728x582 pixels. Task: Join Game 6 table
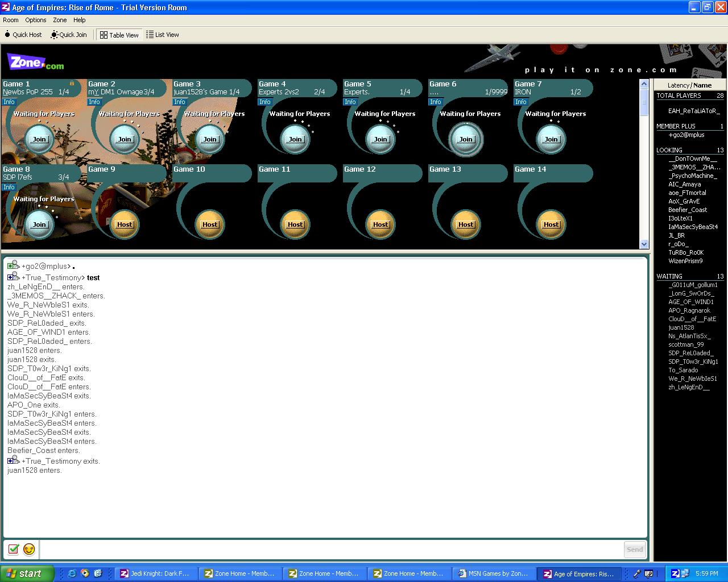pyautogui.click(x=466, y=139)
